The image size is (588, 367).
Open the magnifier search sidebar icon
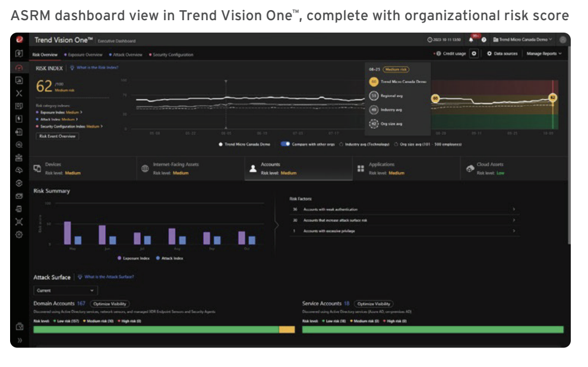pos(19,145)
